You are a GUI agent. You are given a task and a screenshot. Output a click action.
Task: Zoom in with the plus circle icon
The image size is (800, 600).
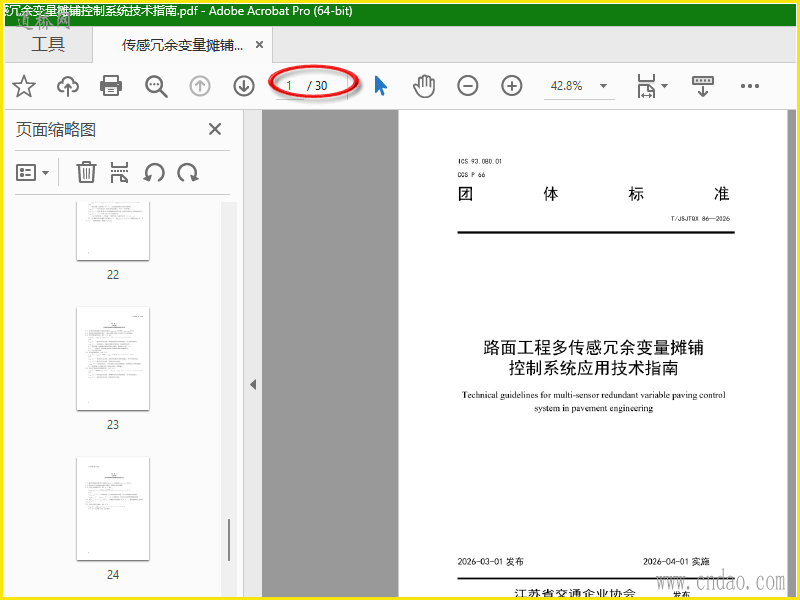512,86
